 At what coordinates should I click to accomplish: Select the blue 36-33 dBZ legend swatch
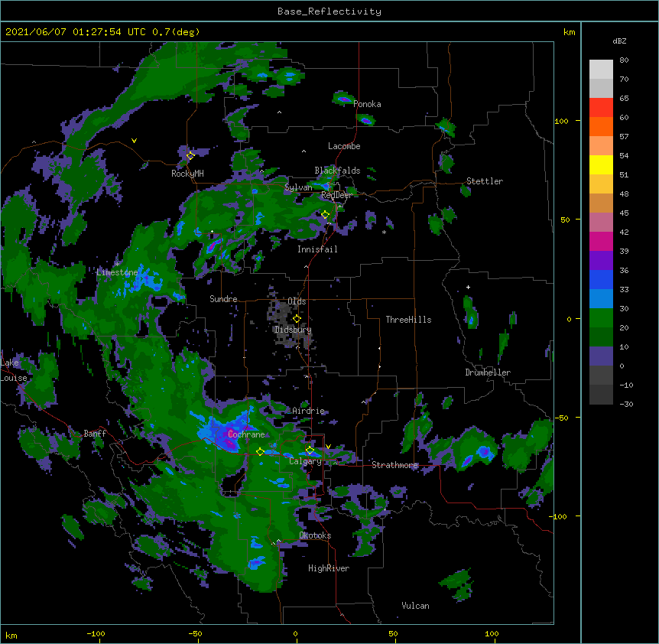(601, 280)
